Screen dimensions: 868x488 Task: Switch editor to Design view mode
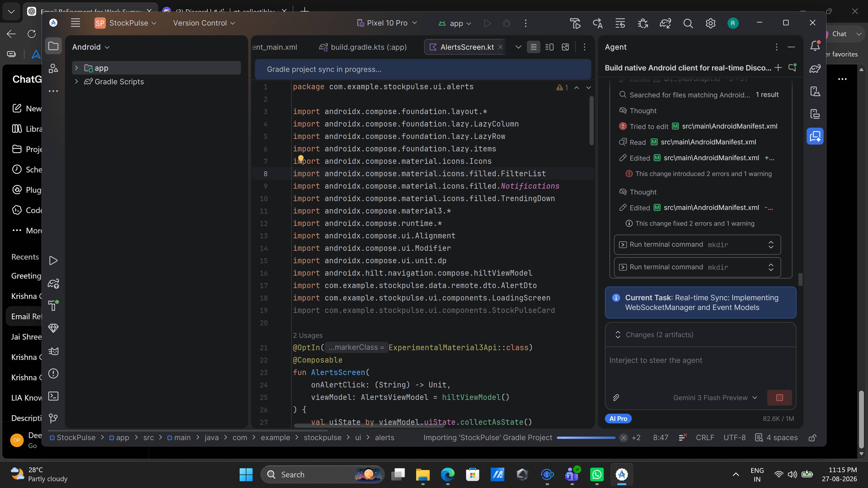[x=565, y=47]
